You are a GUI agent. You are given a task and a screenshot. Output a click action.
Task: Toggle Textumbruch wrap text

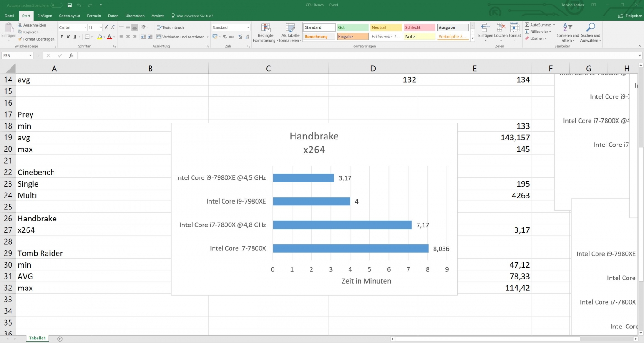(x=170, y=27)
